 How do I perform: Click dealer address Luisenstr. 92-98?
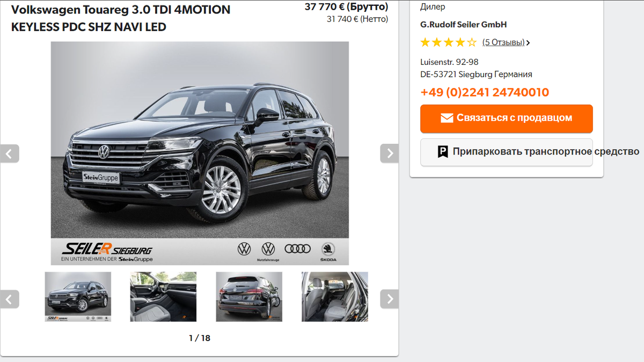[x=449, y=62]
